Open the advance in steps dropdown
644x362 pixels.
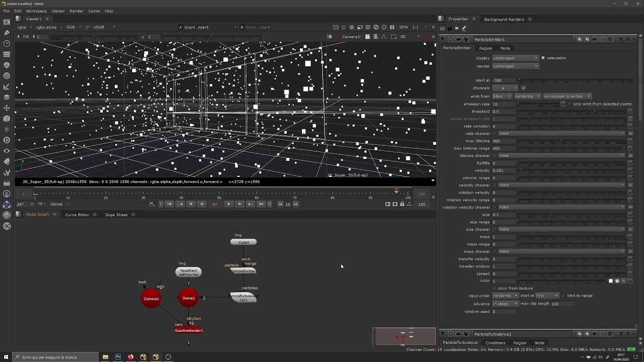pyautogui.click(x=505, y=304)
